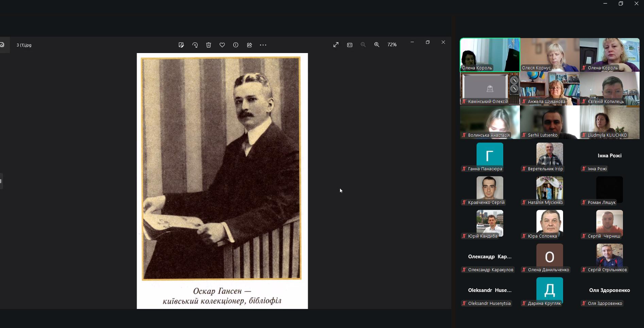Image resolution: width=644 pixels, height=328 pixels.
Task: Click the actual size 1:1 icon
Action: click(x=350, y=45)
